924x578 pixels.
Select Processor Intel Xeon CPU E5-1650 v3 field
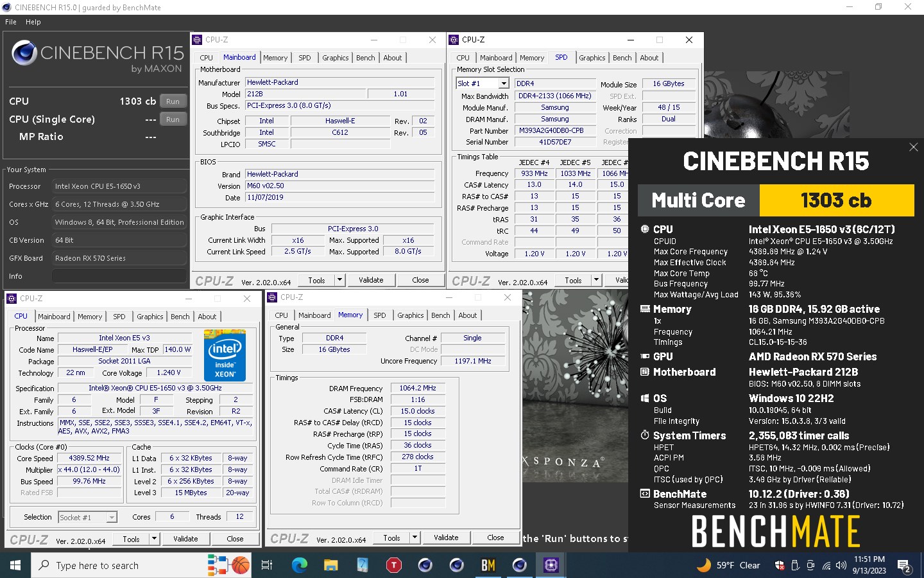[x=119, y=186]
